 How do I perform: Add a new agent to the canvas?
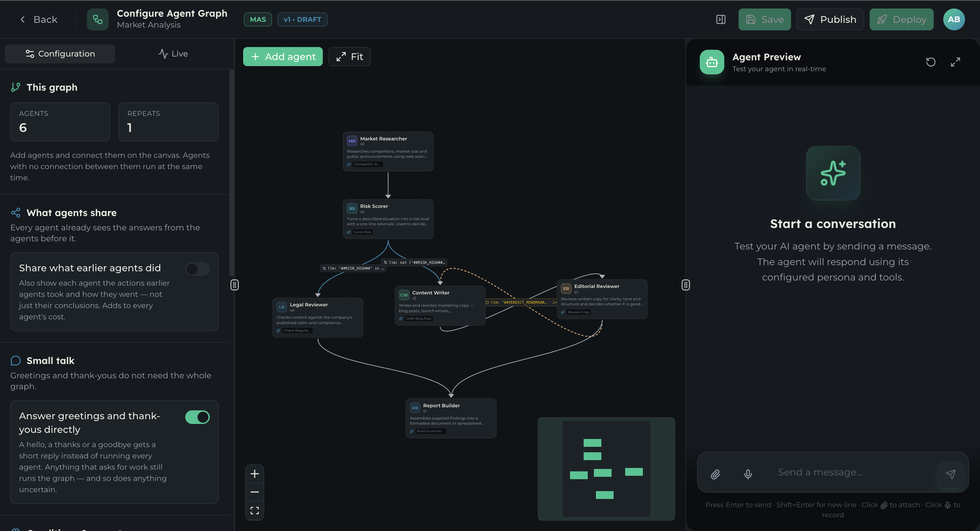(283, 57)
